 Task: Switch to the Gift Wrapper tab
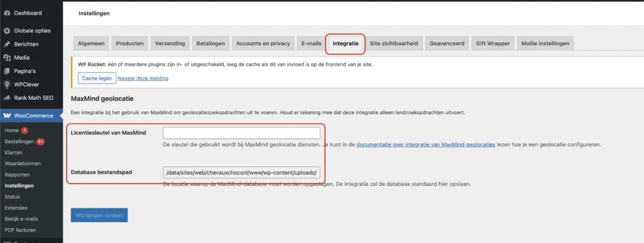coord(493,43)
